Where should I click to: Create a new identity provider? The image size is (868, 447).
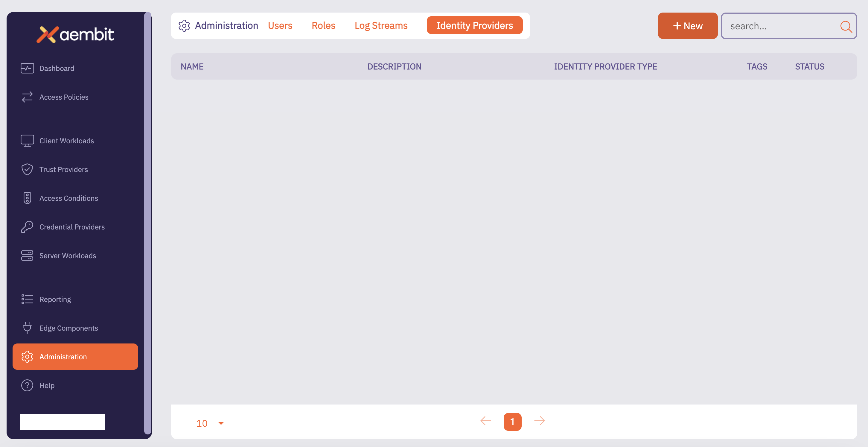pyautogui.click(x=687, y=26)
